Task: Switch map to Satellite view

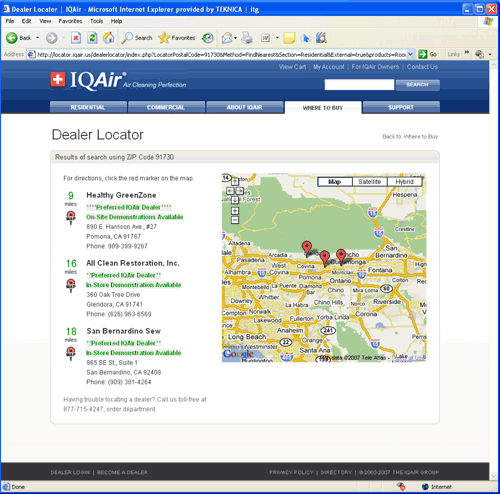Action: point(369,182)
